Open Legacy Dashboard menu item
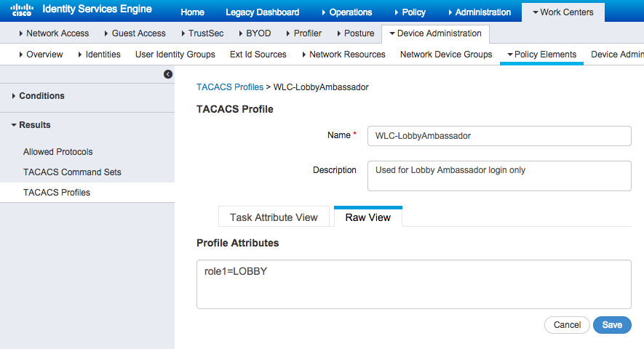 [x=263, y=12]
